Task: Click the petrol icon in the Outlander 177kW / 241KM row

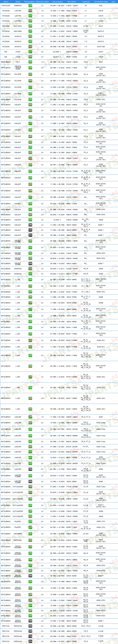Action: (30, 487)
